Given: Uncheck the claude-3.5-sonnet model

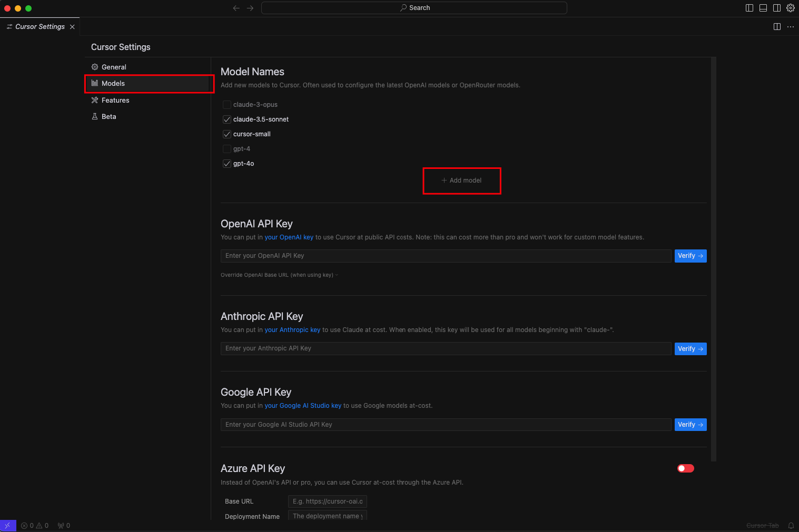Looking at the screenshot, I should 227,119.
